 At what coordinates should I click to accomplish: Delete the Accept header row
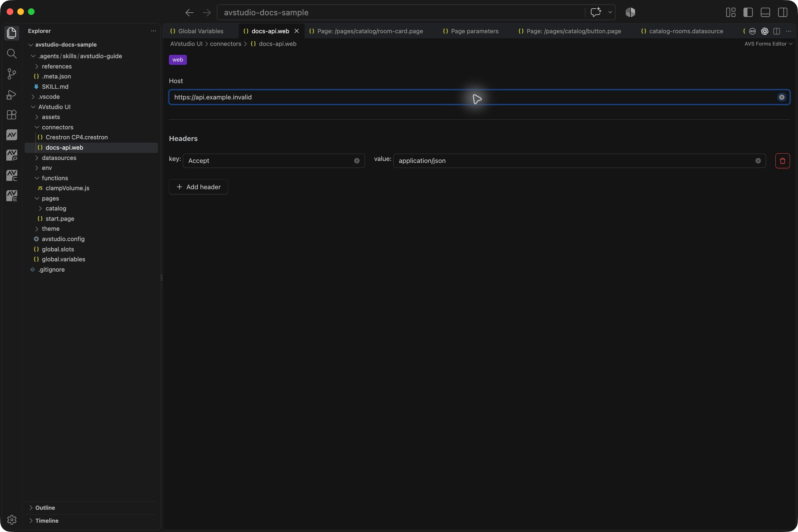coord(782,161)
